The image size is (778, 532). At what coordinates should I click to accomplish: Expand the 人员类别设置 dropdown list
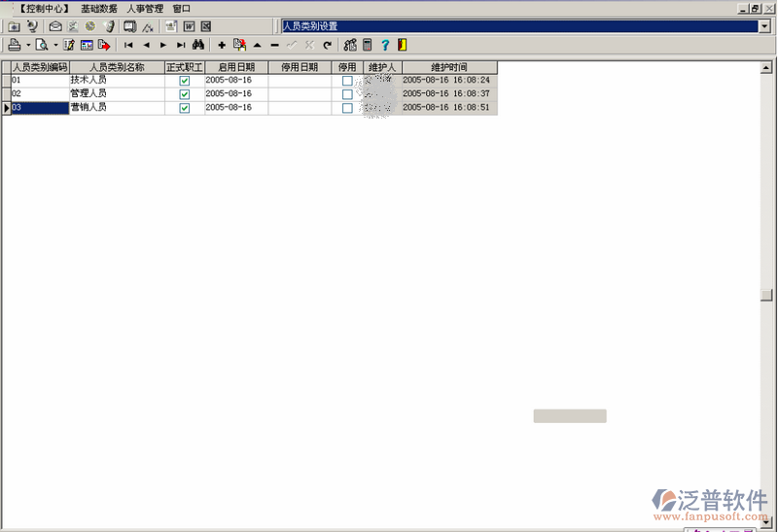pos(764,26)
